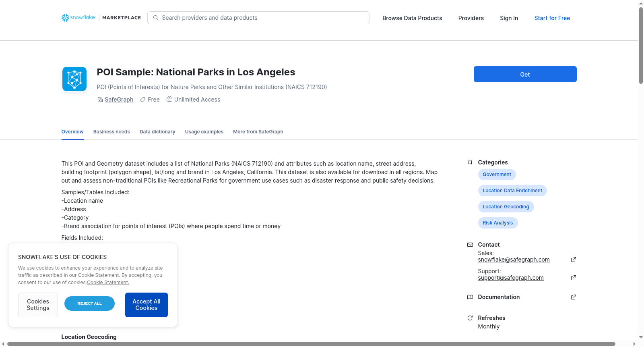Click the provider building icon beside SafeGraph
Viewport: 644px width, 347px height.
100,100
